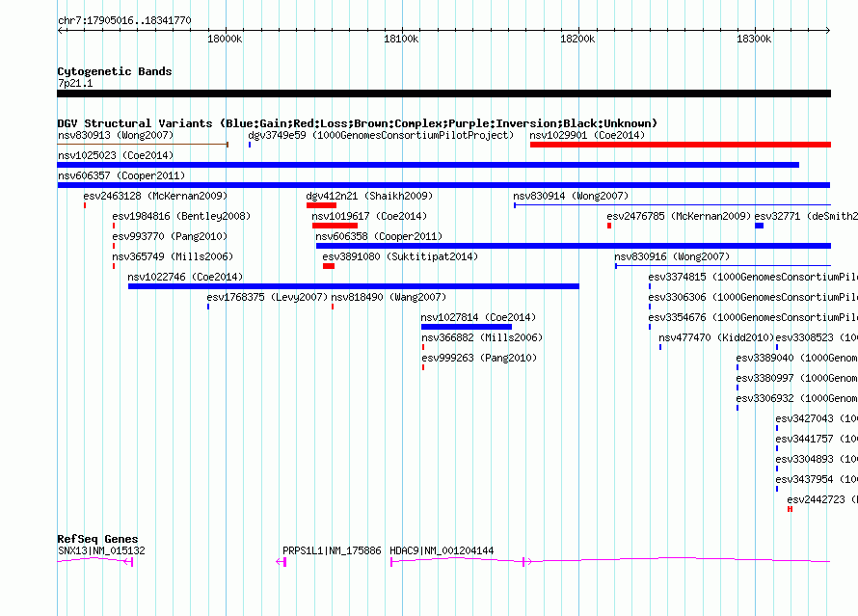The width and height of the screenshot is (858, 616).
Task: Click the esv3354676 variant label
Action: [753, 317]
